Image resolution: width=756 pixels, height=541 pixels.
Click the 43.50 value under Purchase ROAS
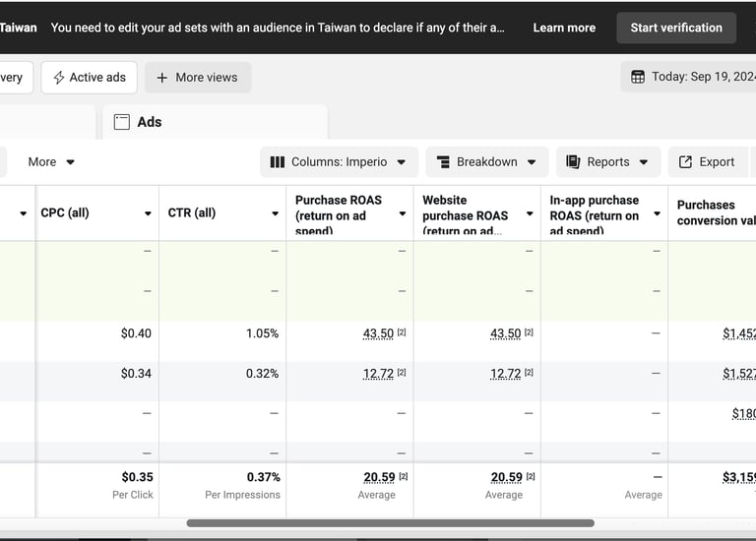[x=378, y=333]
